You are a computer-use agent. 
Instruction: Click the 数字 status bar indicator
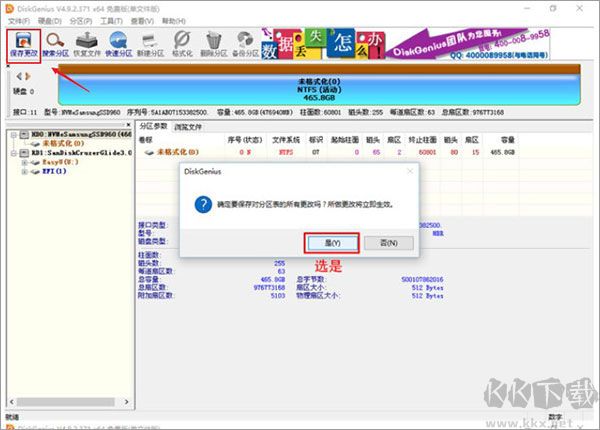pyautogui.click(x=555, y=417)
